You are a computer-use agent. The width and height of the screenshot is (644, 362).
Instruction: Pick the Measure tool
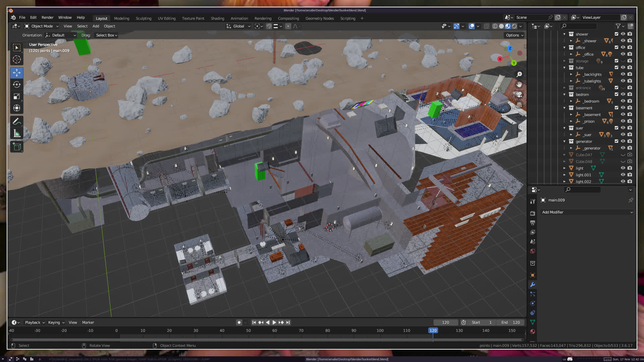17,134
